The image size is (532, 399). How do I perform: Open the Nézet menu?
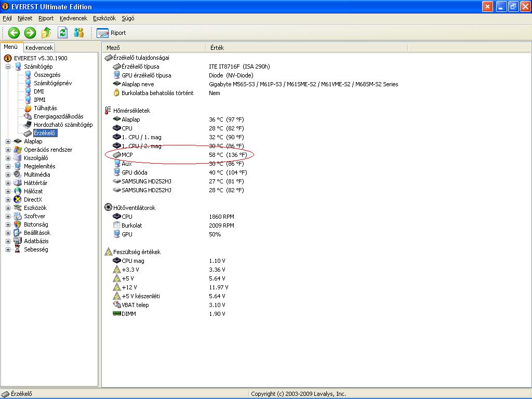coord(25,18)
